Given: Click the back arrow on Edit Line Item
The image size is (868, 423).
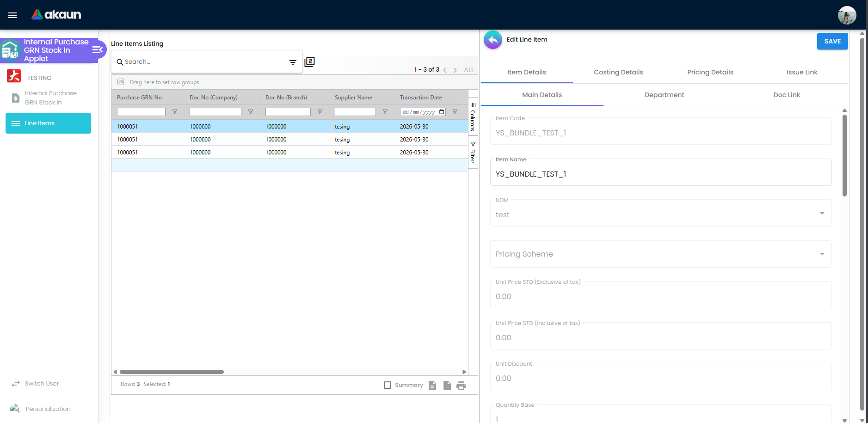Looking at the screenshot, I should tap(493, 40).
